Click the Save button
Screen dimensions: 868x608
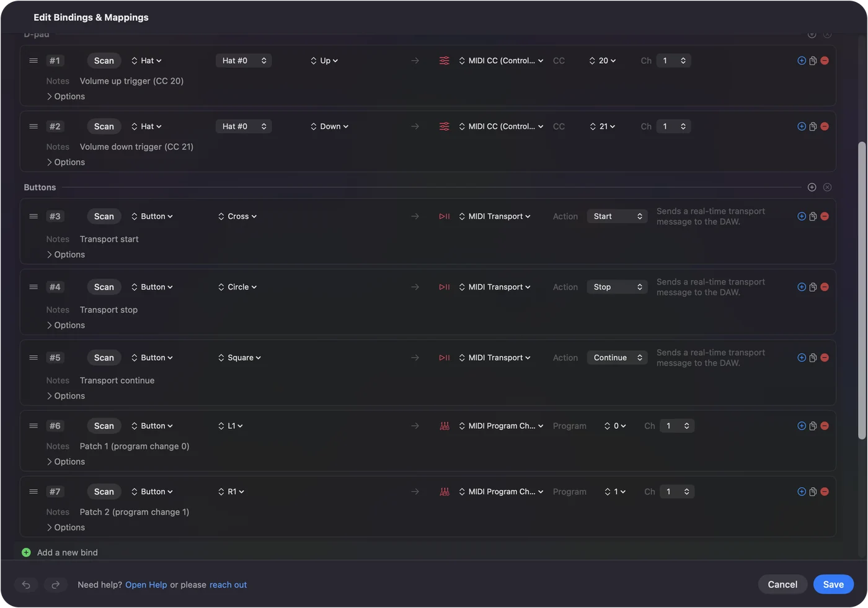[833, 584]
